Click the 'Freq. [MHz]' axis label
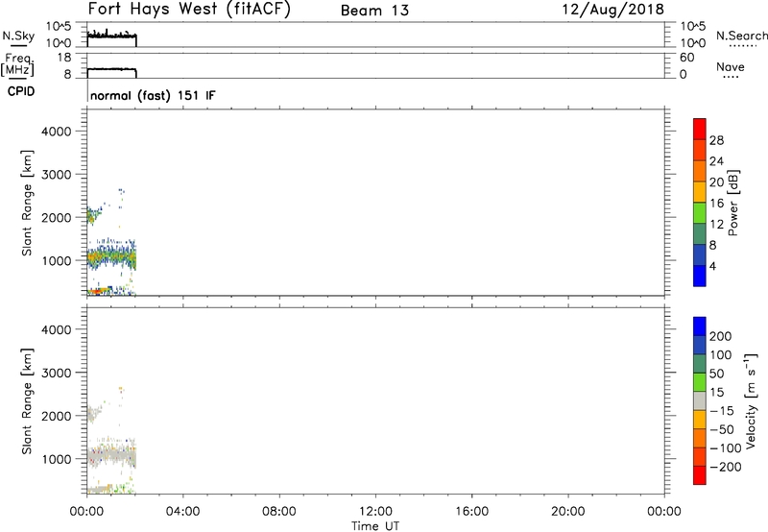The width and height of the screenshot is (768, 532). tap(17, 64)
